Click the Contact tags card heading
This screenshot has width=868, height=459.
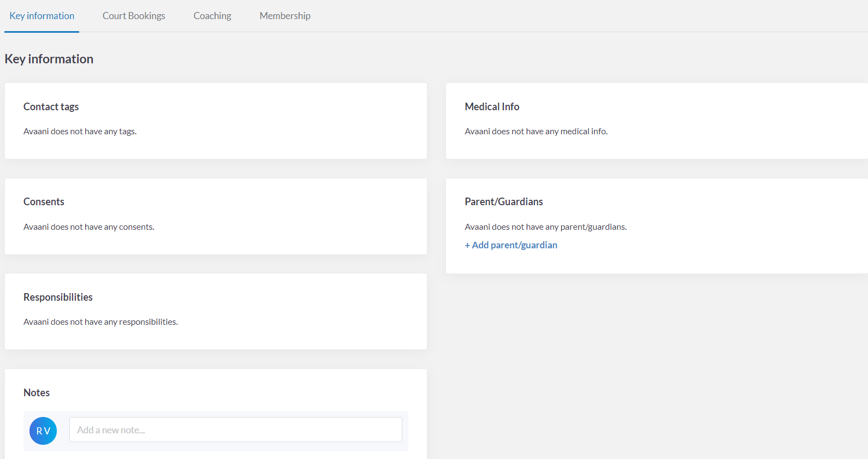point(51,106)
